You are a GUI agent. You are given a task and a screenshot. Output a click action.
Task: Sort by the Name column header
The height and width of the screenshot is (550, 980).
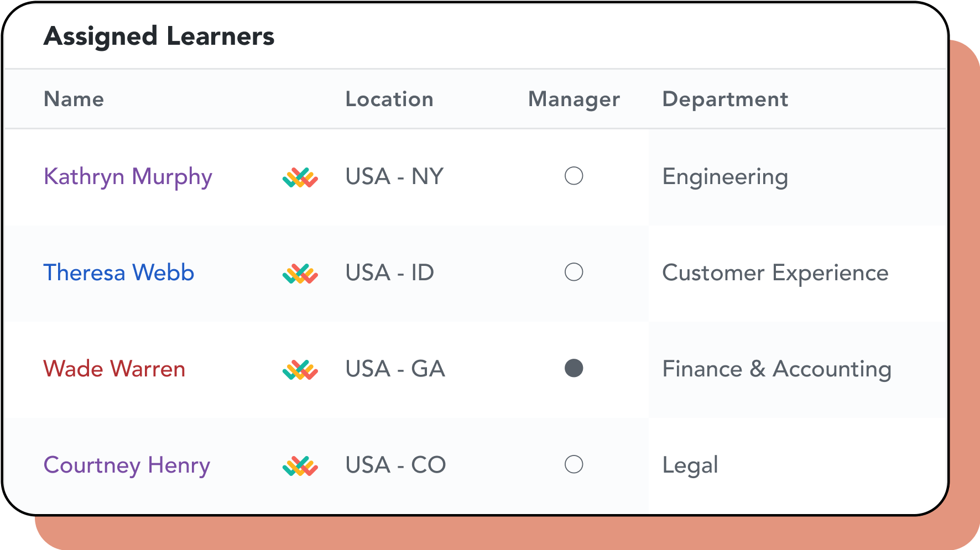(74, 99)
